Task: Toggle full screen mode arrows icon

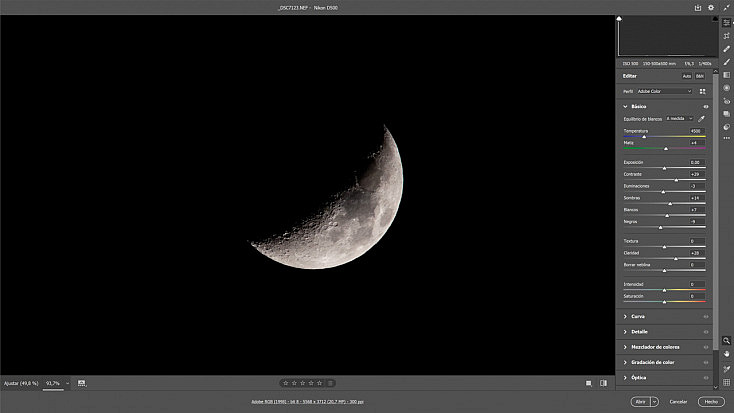Action: point(726,7)
